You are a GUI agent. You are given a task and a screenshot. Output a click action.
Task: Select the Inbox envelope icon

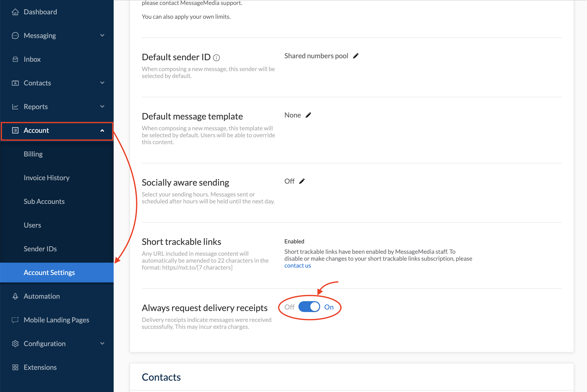tap(15, 59)
